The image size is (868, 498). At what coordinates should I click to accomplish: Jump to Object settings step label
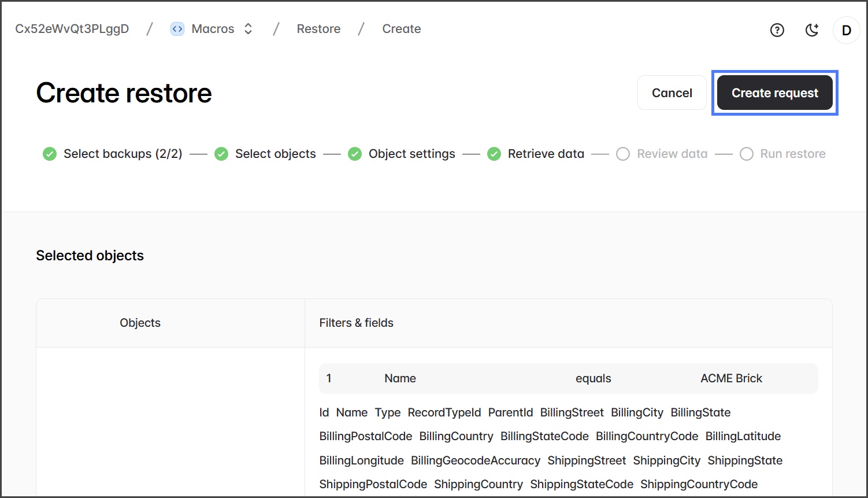click(x=411, y=154)
